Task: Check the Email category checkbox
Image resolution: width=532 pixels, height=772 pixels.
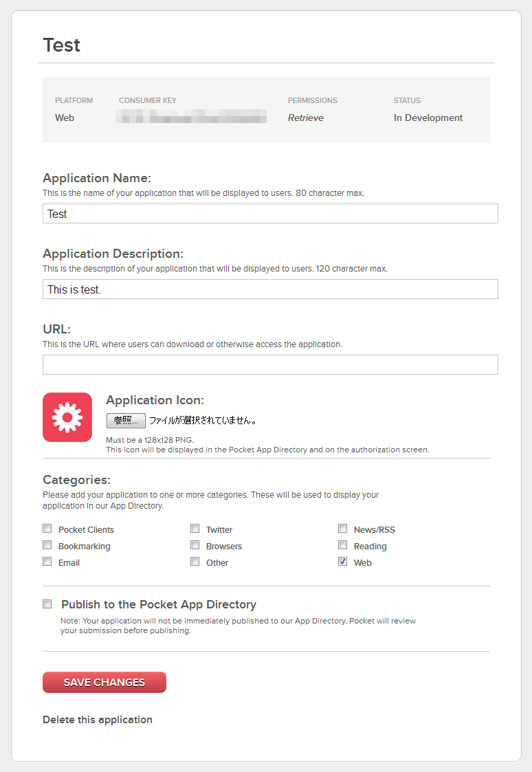Action: click(x=47, y=561)
